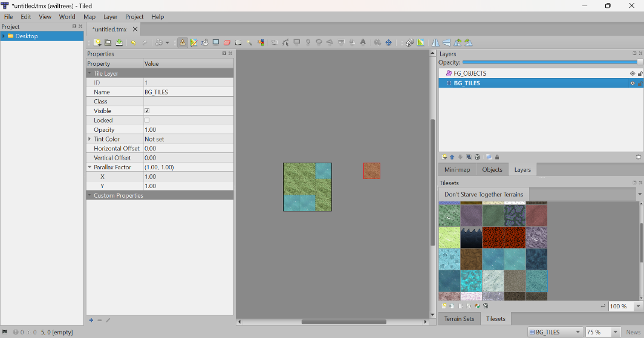Enable the Locked property checkbox
This screenshot has width=644, height=338.
tap(147, 120)
